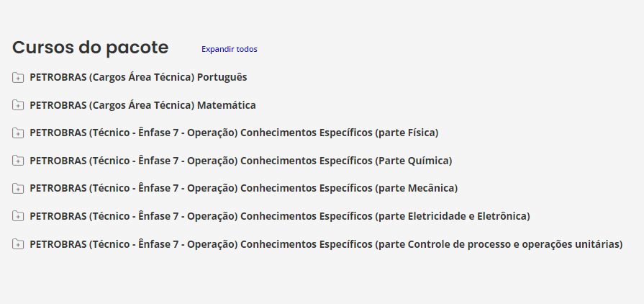Viewport: 644px width, 304px height.
Task: Select Conhecimentos Específicos (Parte Química) title
Action: tap(240, 161)
